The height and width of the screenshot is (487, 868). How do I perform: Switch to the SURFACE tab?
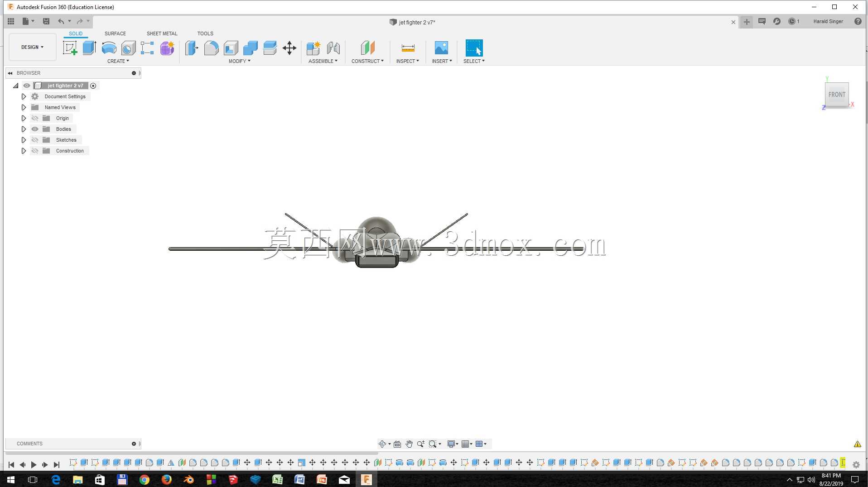[115, 33]
